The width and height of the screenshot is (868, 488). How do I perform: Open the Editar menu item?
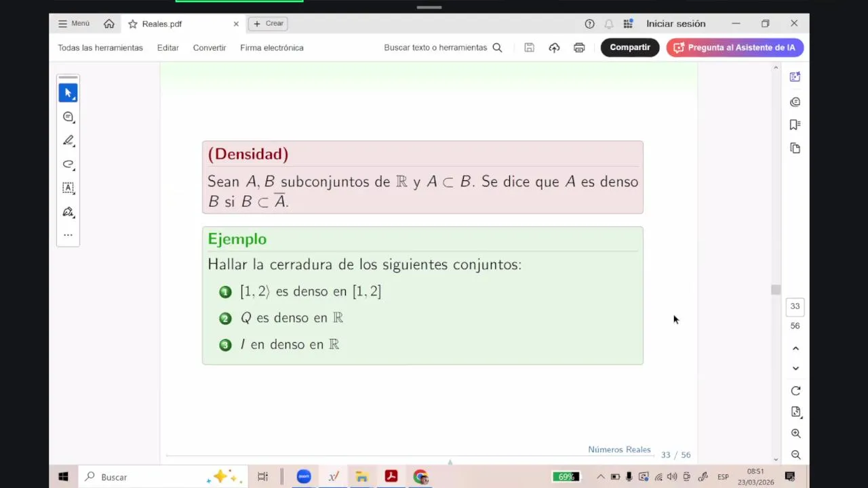[x=168, y=48]
